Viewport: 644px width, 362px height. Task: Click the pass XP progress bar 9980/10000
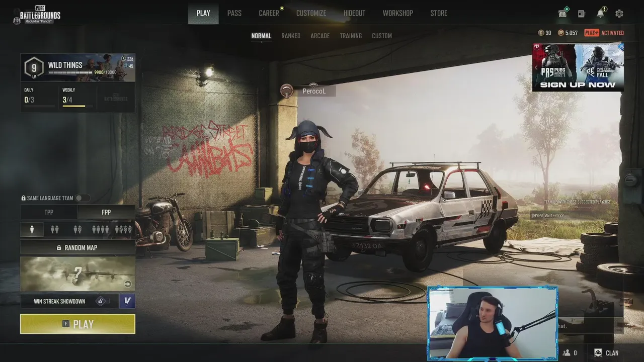tap(70, 72)
